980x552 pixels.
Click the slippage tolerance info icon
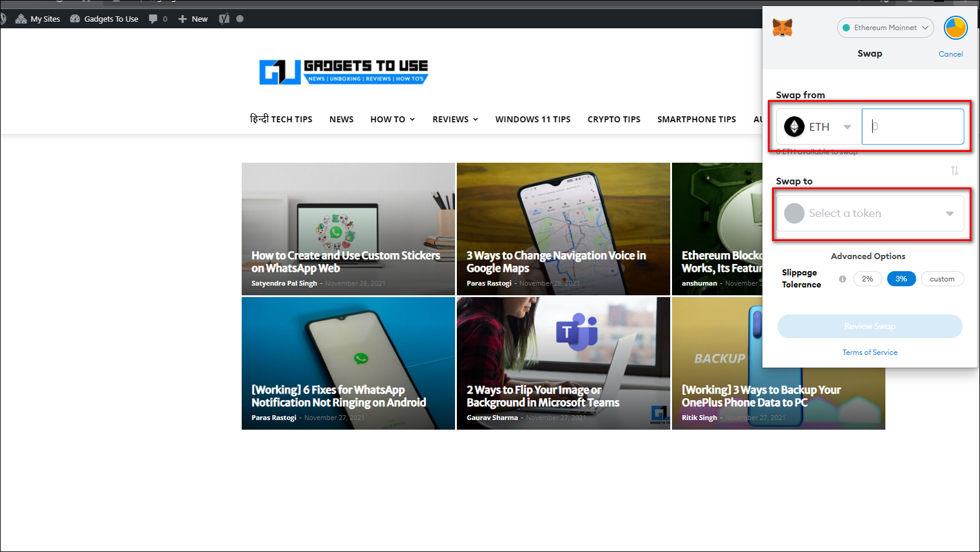click(842, 279)
